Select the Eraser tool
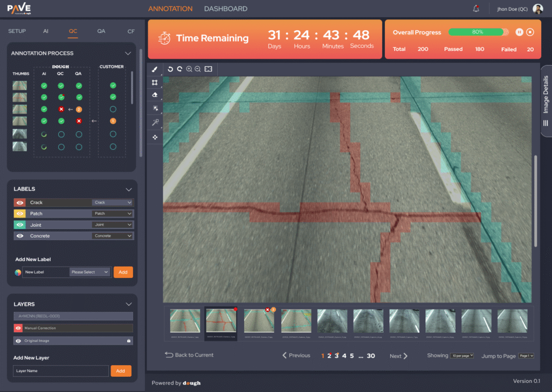552x392 pixels. point(155,95)
